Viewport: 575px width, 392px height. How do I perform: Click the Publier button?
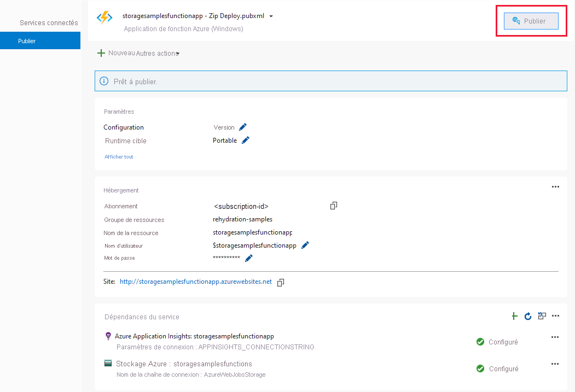(x=530, y=21)
